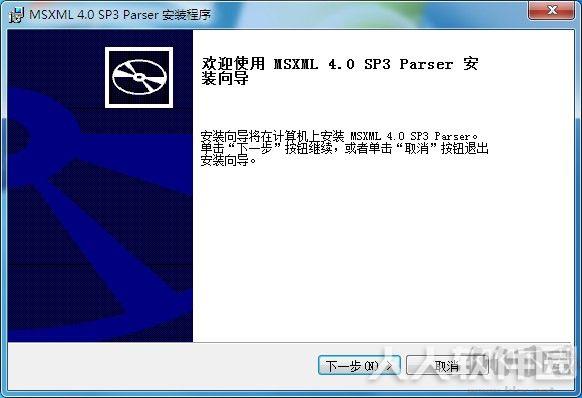
Task: Close the MSXML 4.0 SP3 Parser installer window
Action: pyautogui.click(x=552, y=10)
